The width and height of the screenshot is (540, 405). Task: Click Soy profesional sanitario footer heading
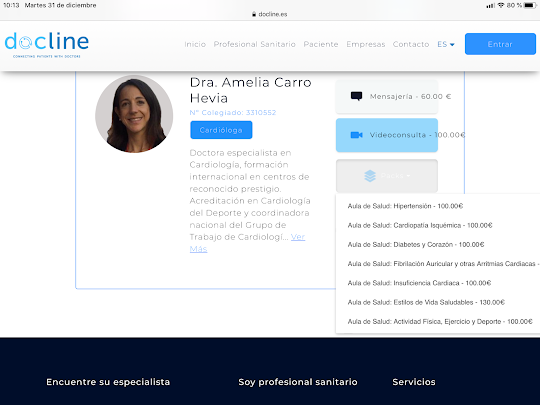[298, 382]
